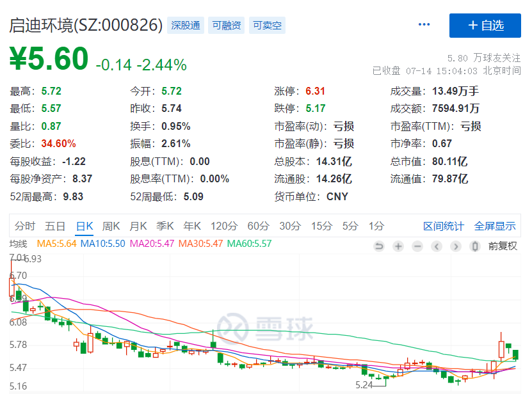
Task: Click the 6.93 high price marker on chart
Action: [33, 259]
